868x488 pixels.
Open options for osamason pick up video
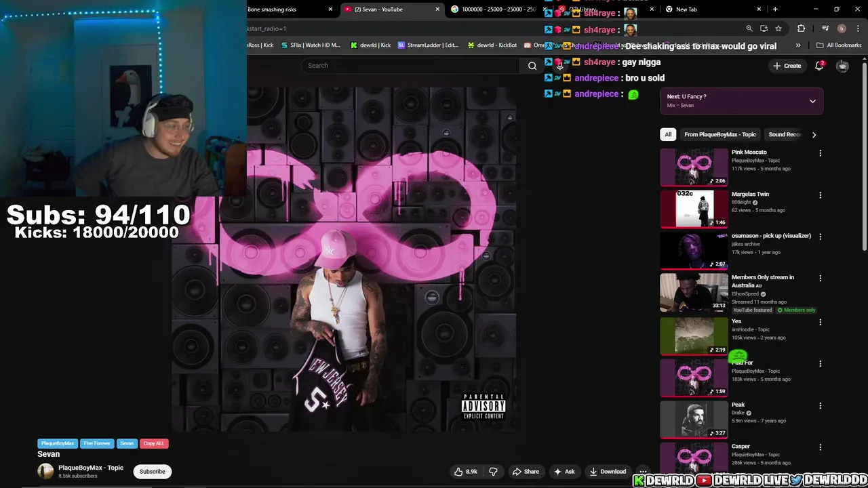coord(820,237)
